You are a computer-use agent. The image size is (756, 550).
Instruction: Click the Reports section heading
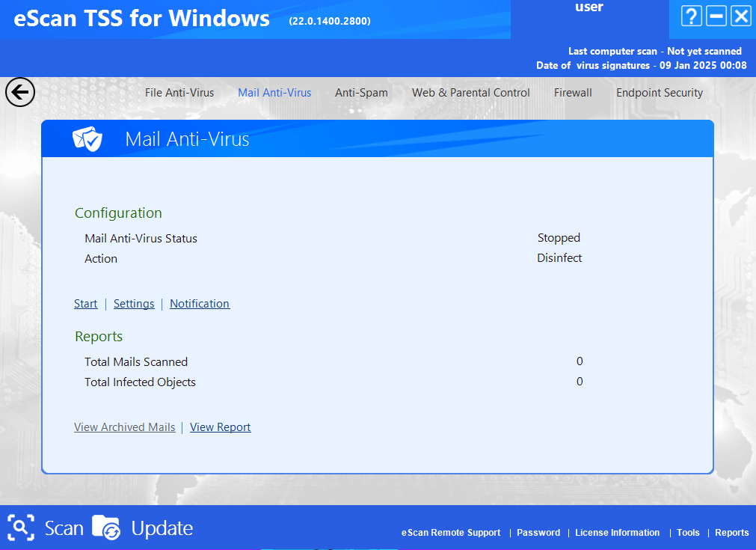click(x=99, y=336)
